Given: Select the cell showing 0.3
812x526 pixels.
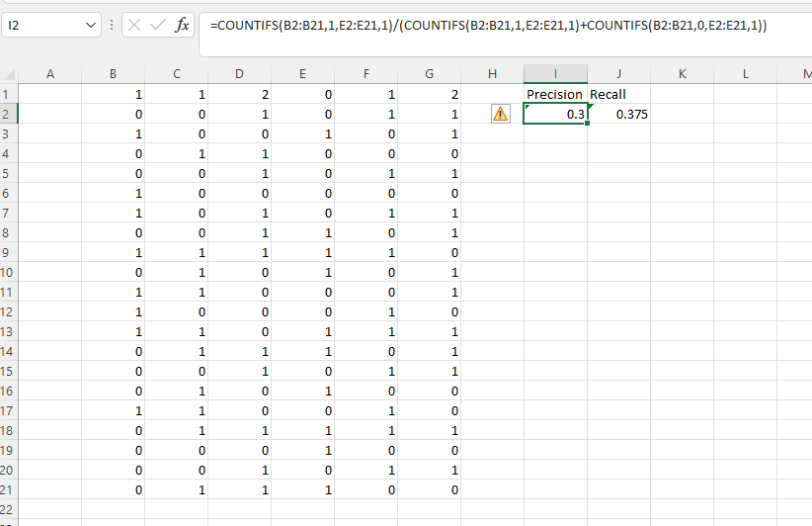Looking at the screenshot, I should [x=555, y=114].
